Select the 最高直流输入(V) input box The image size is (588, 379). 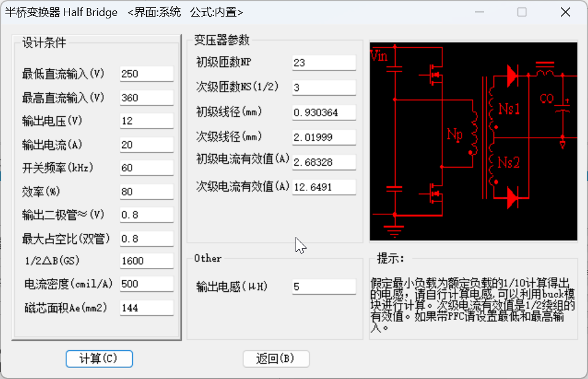(x=147, y=98)
